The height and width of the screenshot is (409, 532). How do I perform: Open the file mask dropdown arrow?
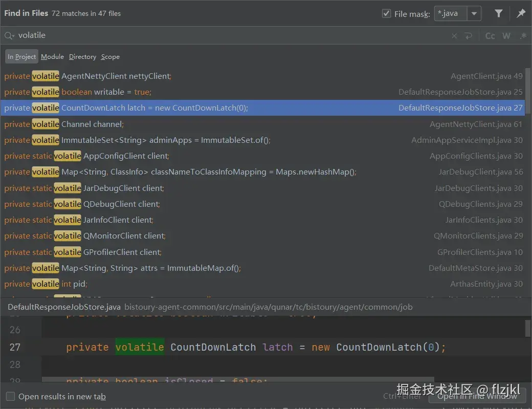(x=474, y=14)
